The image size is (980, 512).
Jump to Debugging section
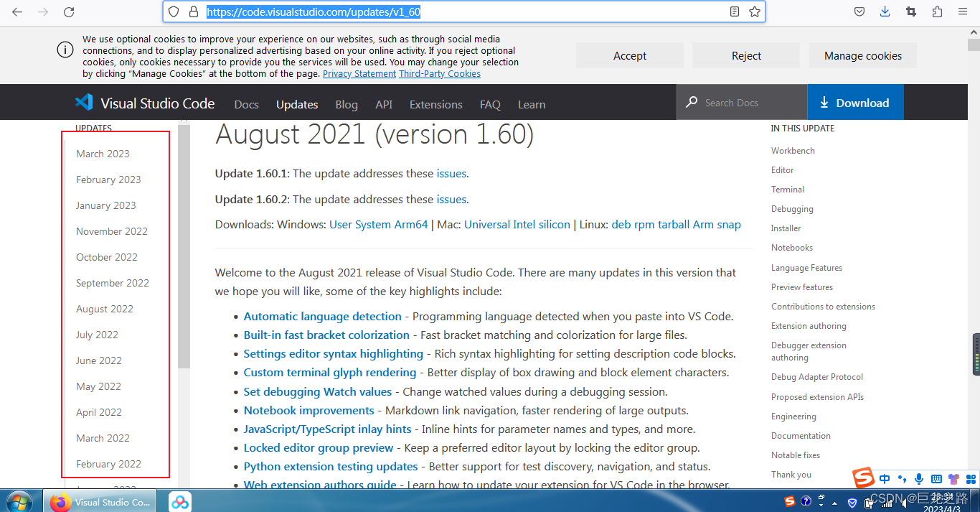pos(792,209)
